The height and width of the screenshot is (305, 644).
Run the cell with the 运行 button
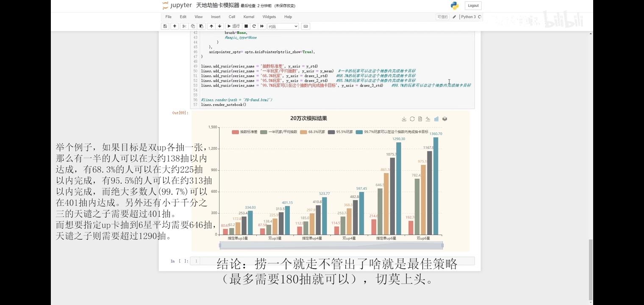pyautogui.click(x=233, y=26)
